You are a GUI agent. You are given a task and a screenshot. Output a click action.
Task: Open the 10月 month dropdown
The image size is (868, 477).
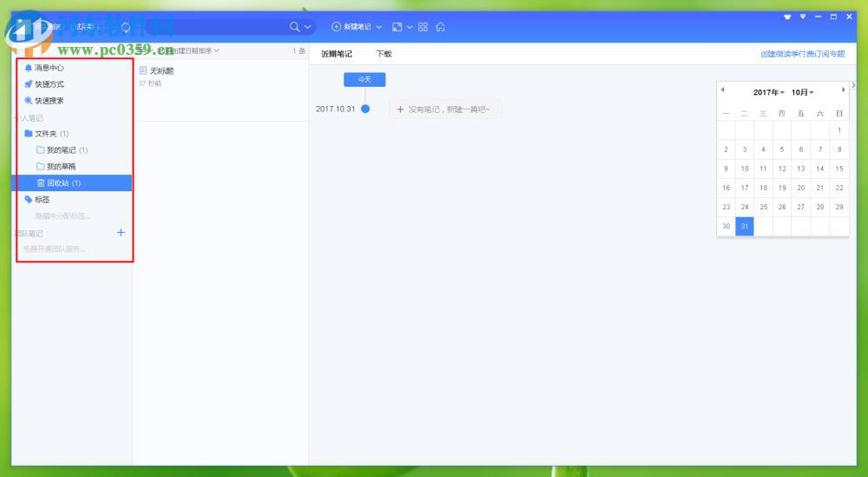point(802,92)
